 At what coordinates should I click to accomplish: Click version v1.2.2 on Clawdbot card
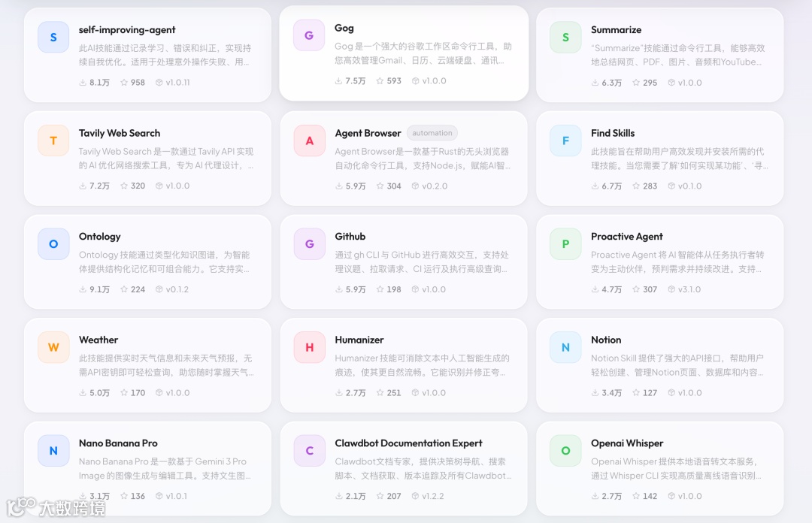pyautogui.click(x=433, y=496)
